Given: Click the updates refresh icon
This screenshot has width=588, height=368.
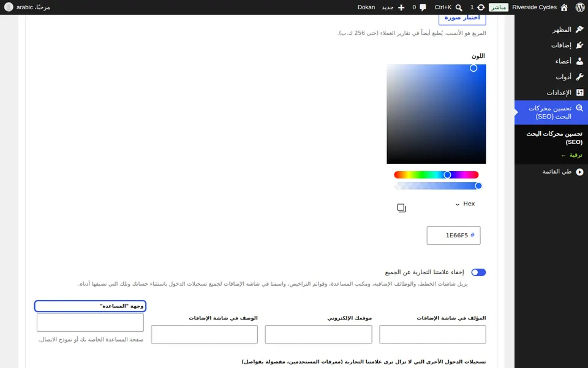Looking at the screenshot, I should point(481,7).
